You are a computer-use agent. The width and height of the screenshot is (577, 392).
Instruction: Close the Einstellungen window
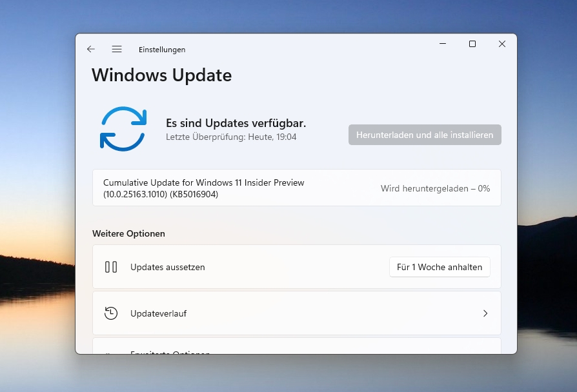click(x=502, y=44)
